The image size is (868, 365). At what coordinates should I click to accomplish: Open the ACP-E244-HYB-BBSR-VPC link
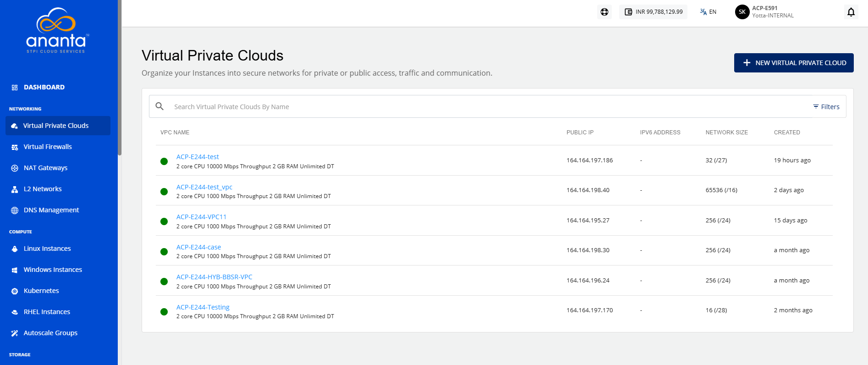pyautogui.click(x=214, y=277)
